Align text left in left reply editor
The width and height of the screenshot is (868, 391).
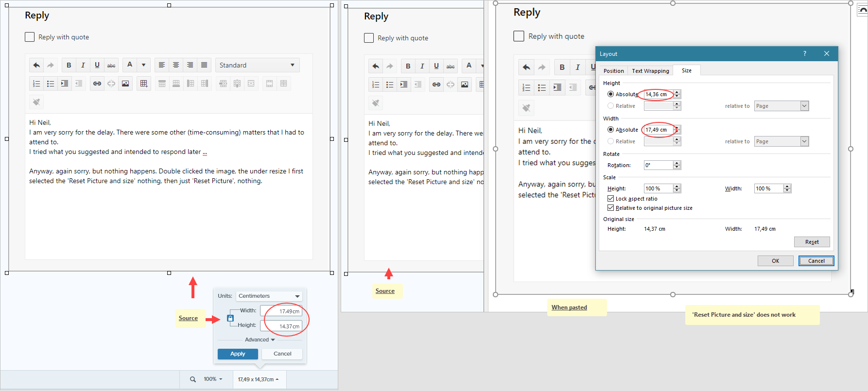(162, 65)
